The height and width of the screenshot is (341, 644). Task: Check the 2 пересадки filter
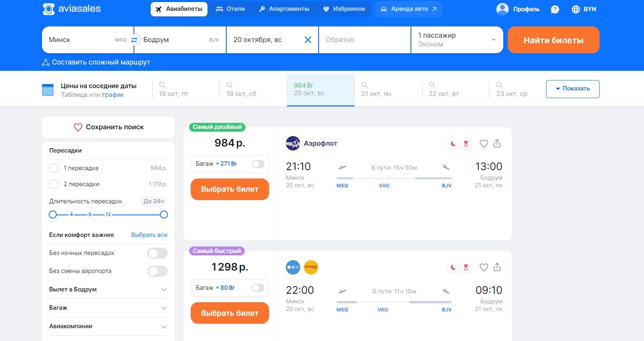[x=54, y=184]
